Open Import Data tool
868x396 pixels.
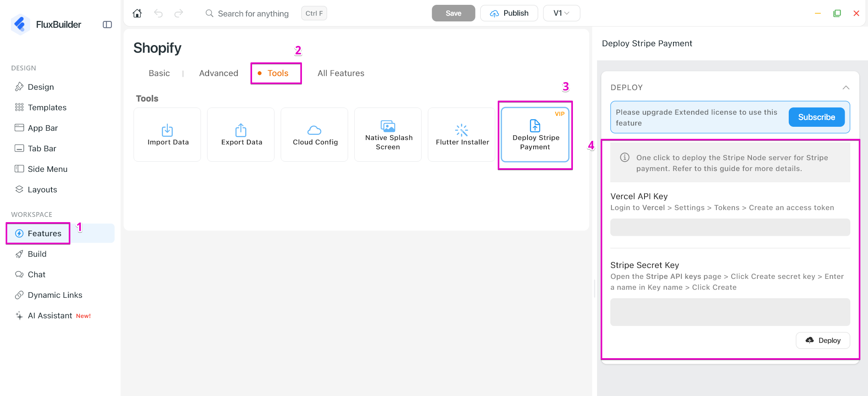(x=167, y=134)
